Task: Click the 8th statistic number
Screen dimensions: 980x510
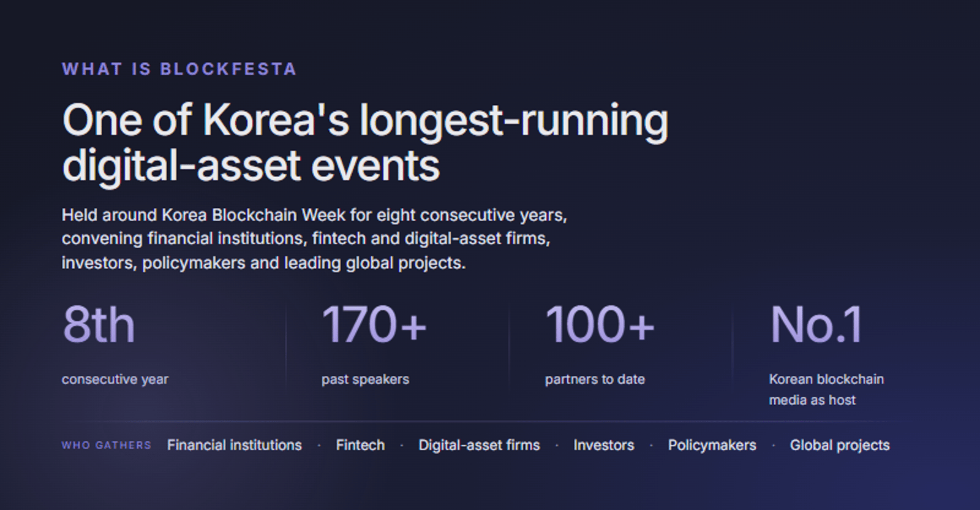Action: pyautogui.click(x=99, y=324)
